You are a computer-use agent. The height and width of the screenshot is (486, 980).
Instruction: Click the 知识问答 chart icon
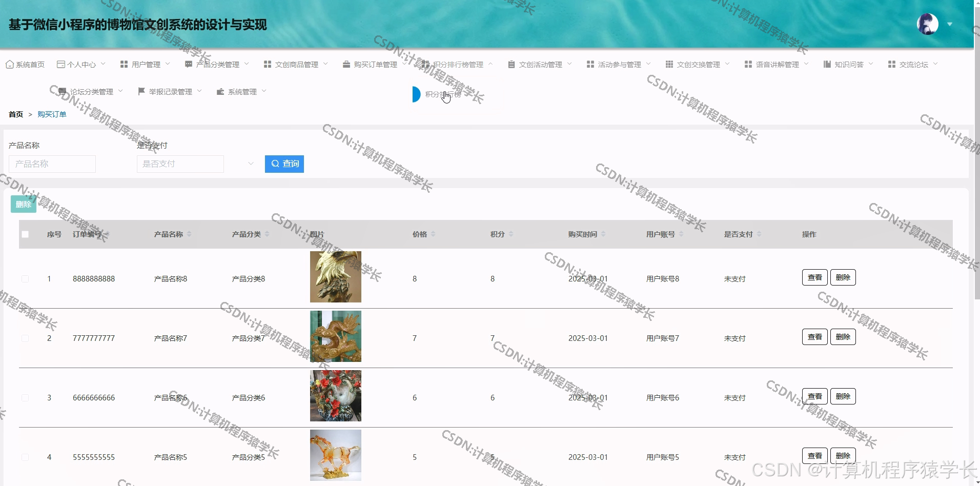click(827, 65)
